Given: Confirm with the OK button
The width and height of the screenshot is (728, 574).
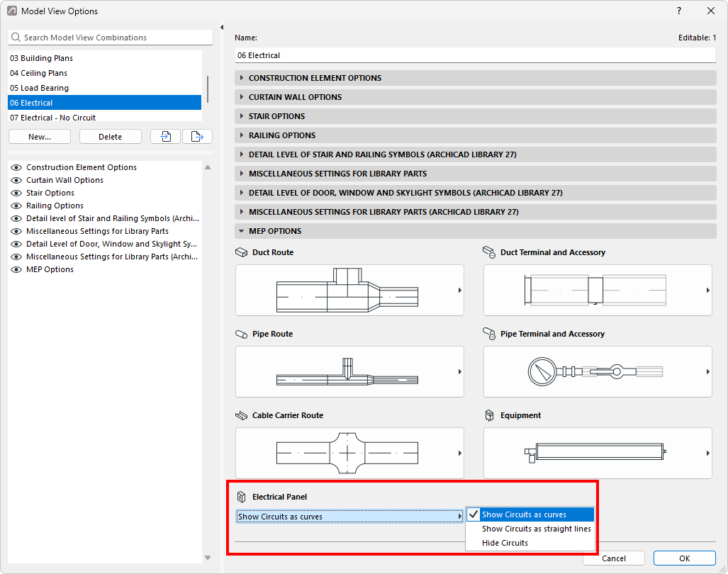Looking at the screenshot, I should (x=684, y=558).
